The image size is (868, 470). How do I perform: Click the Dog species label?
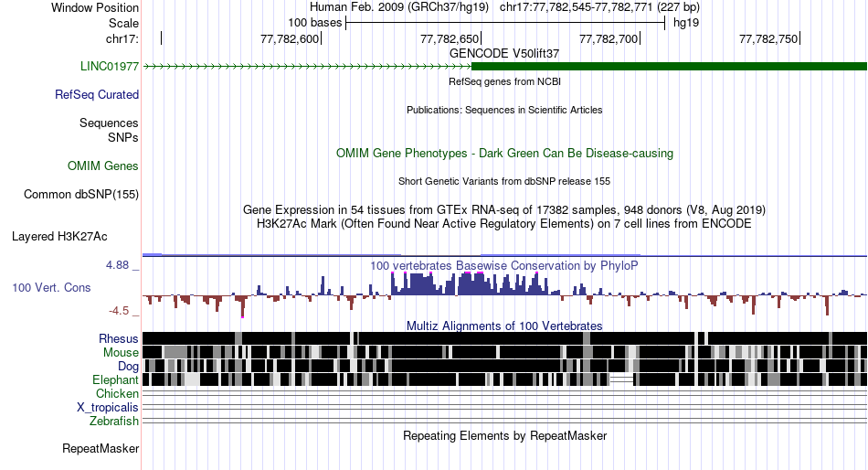[x=129, y=367]
